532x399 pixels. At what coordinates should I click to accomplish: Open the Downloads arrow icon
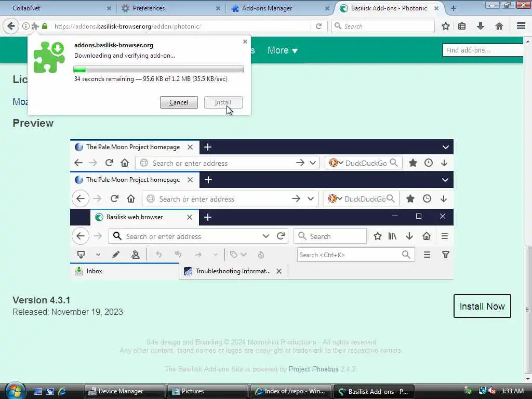[481, 26]
